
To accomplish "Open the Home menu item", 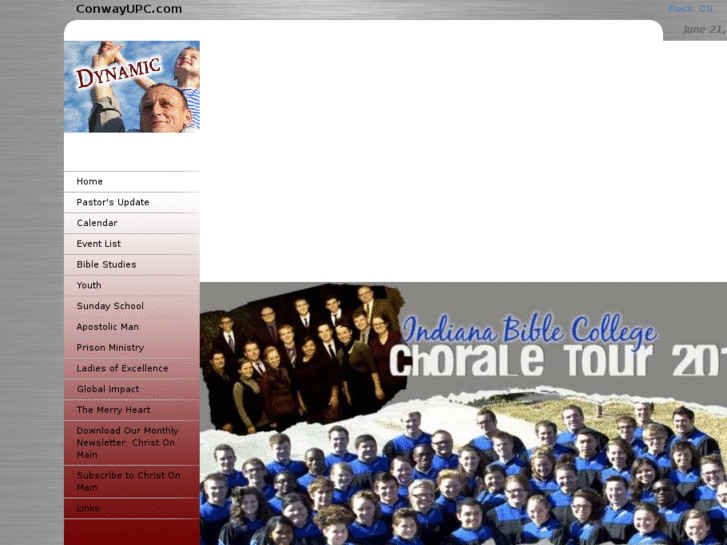I will pos(132,181).
